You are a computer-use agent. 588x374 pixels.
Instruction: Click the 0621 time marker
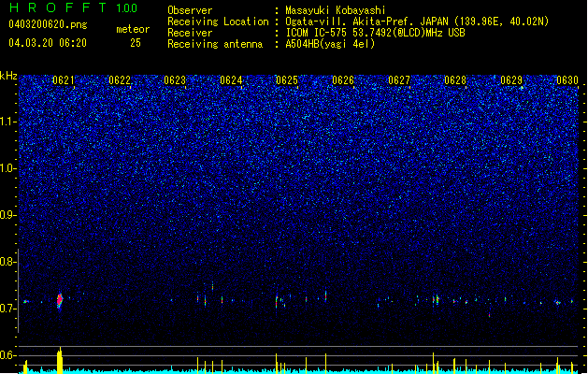coord(64,80)
